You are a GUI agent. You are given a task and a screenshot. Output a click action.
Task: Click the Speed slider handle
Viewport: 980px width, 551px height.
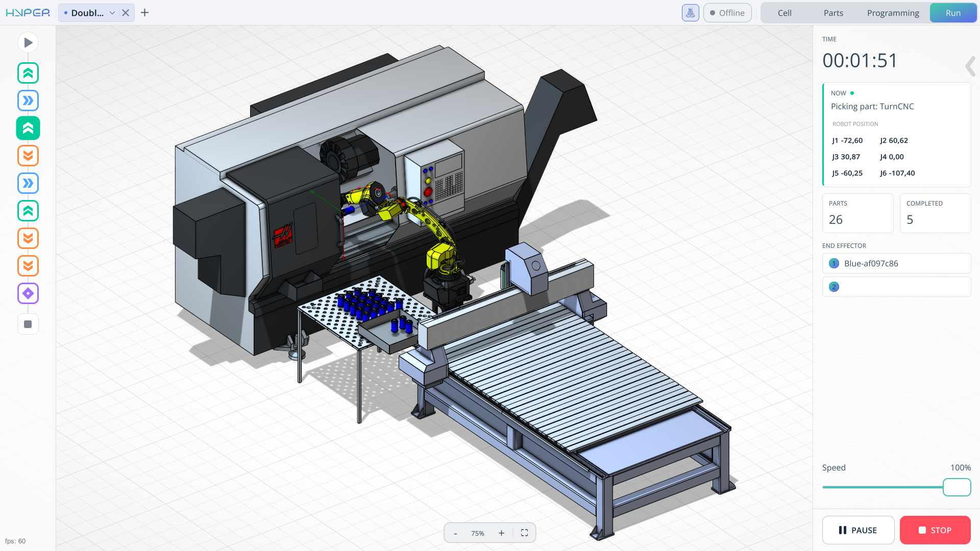957,487
